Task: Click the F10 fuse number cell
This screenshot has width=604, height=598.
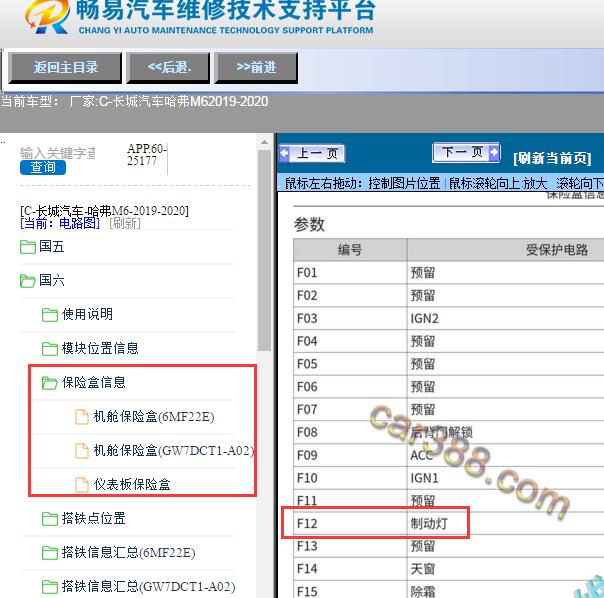Action: 350,478
